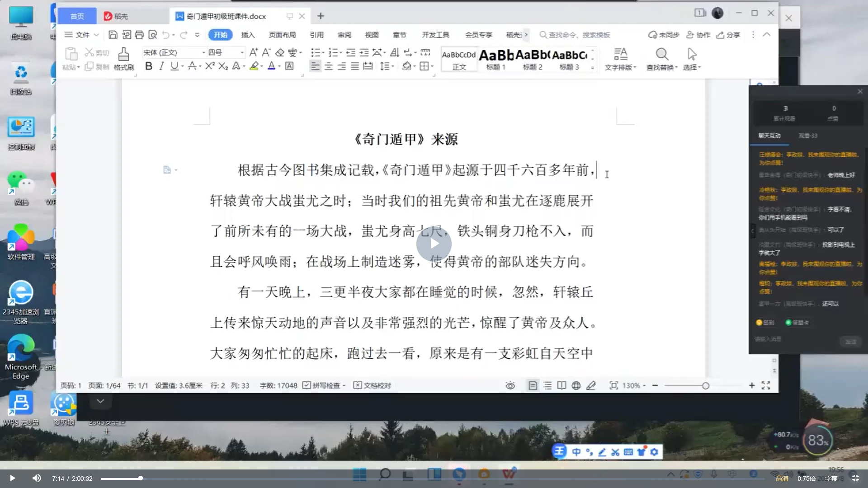Switch to the 引用 ribbon tab
The width and height of the screenshot is (868, 488).
[x=316, y=35]
